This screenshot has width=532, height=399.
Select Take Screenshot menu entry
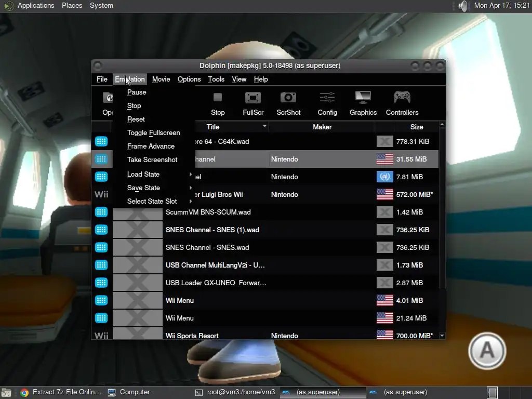152,160
